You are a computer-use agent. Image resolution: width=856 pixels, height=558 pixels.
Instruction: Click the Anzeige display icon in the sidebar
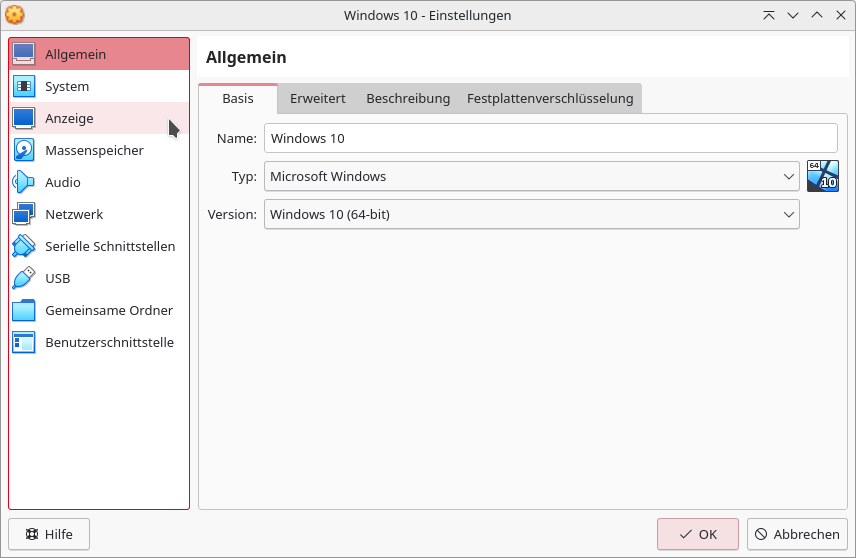[24, 118]
